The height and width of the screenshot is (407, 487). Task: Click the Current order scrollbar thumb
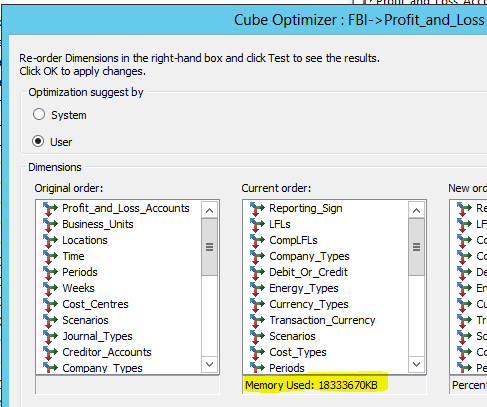[416, 247]
